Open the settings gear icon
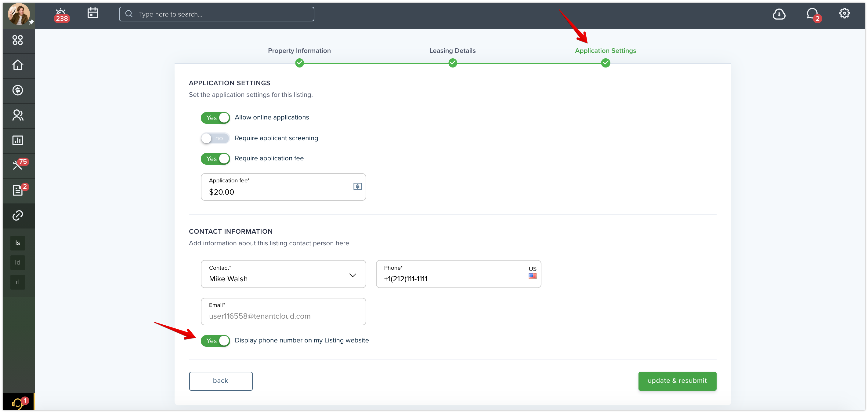 coord(844,13)
